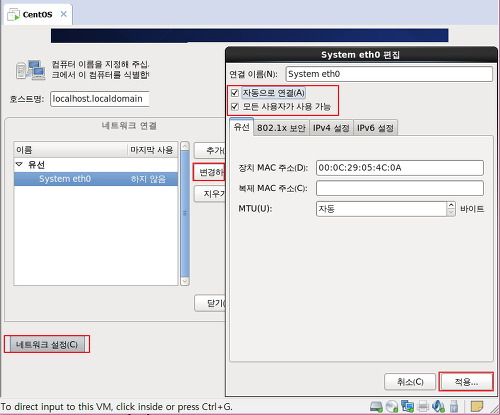Click the '네트워크 설정(C)' button
Screen dimensions: 500x415
tap(47, 344)
